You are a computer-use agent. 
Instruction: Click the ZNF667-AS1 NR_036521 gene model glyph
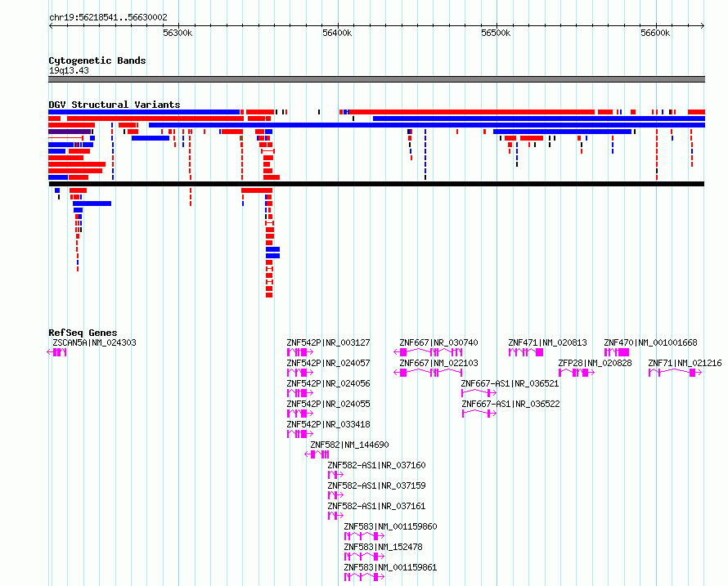point(479,393)
